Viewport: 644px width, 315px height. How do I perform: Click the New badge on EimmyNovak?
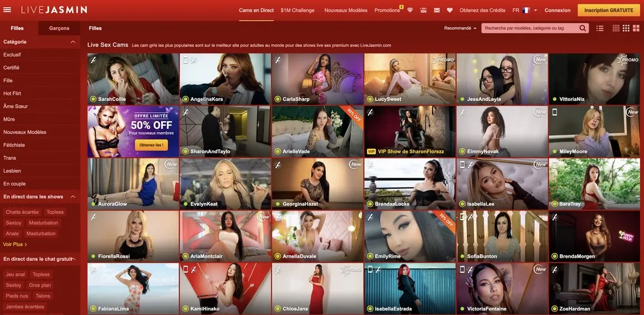pyautogui.click(x=540, y=112)
